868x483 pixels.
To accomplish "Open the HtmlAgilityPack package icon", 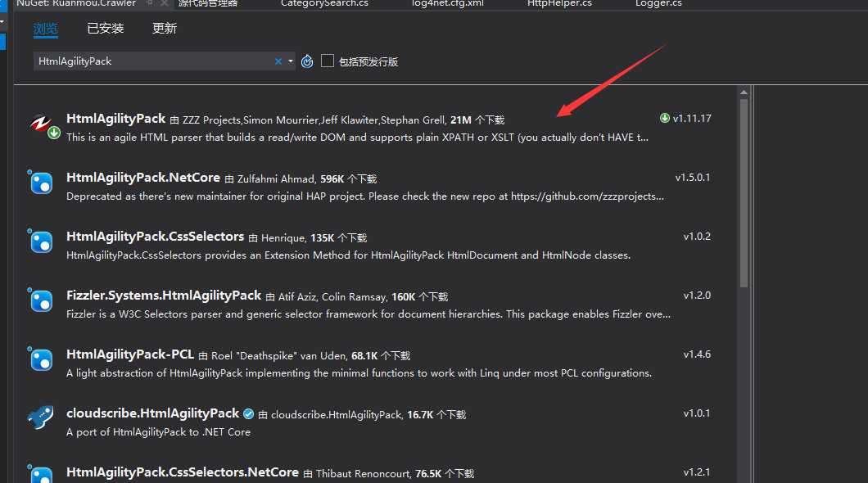I will tap(43, 125).
